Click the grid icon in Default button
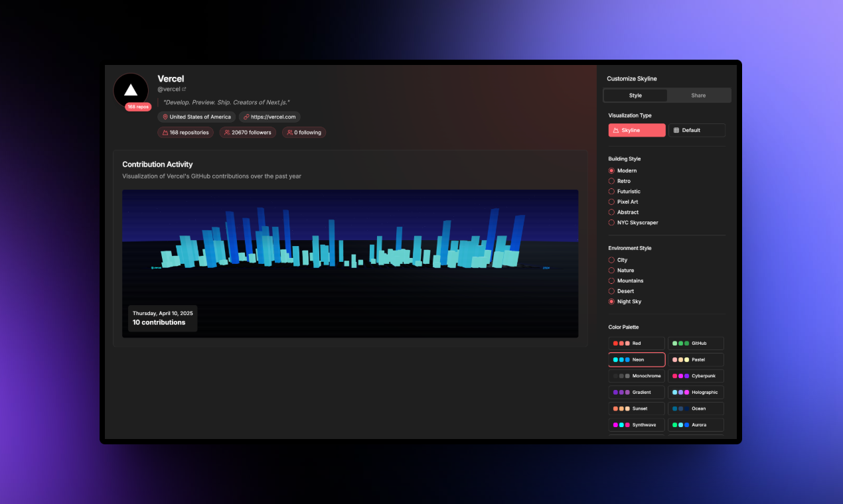 pos(676,130)
